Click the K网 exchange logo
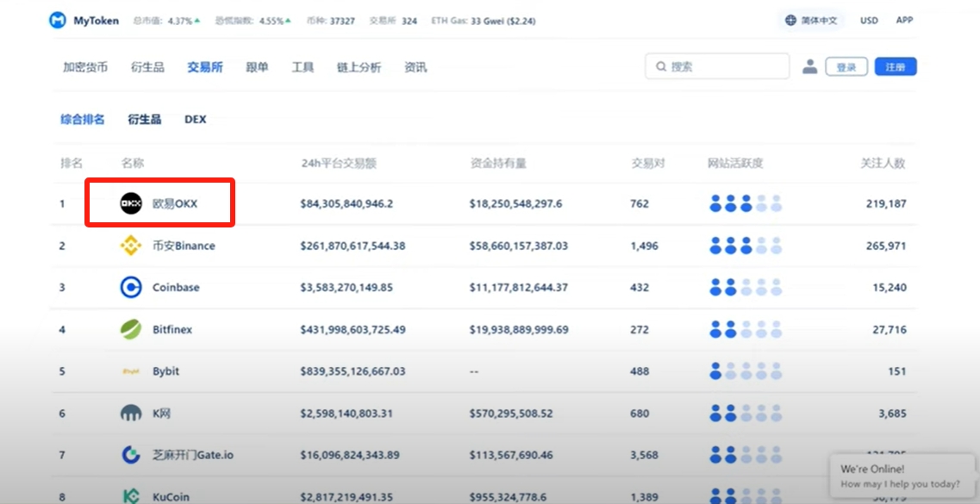 (131, 414)
